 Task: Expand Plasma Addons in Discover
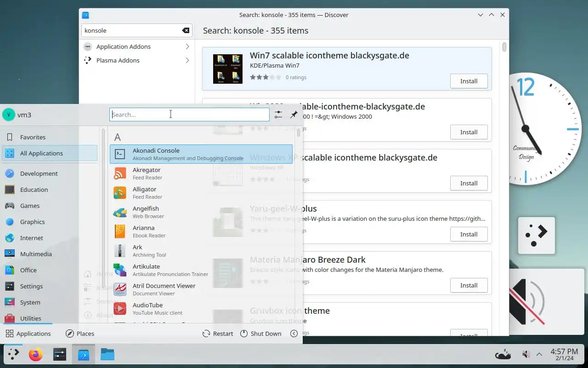coord(136,60)
